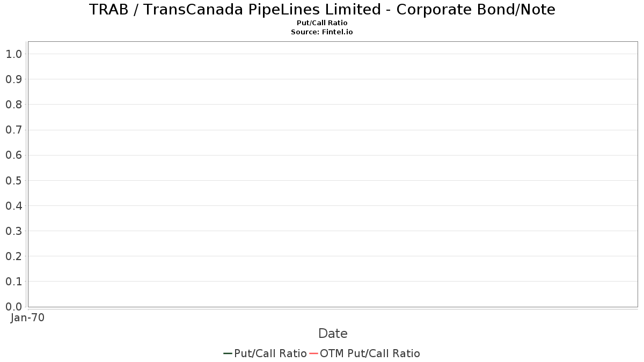Click the 0.1 y-axis label

click(13, 282)
